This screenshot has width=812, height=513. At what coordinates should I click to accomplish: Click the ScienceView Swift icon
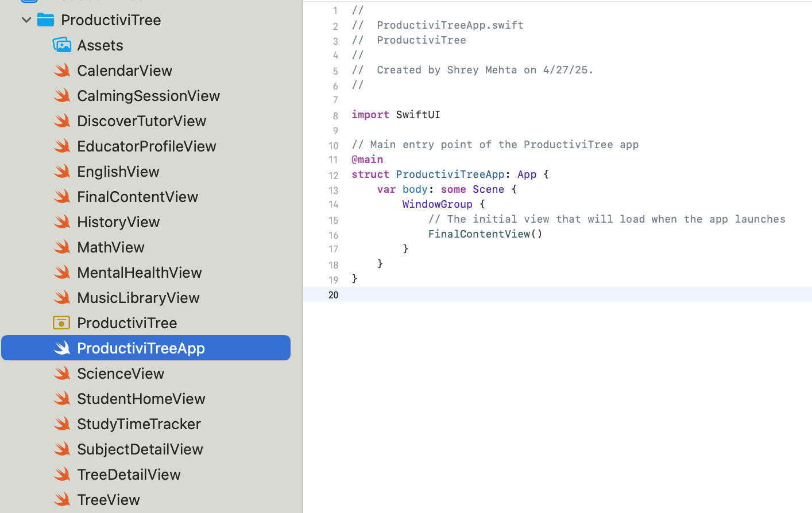click(62, 373)
